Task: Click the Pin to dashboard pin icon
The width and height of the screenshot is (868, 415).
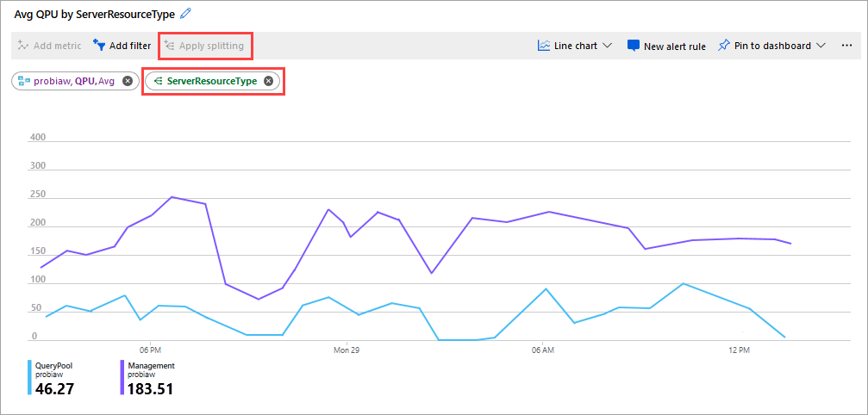Action: click(724, 46)
